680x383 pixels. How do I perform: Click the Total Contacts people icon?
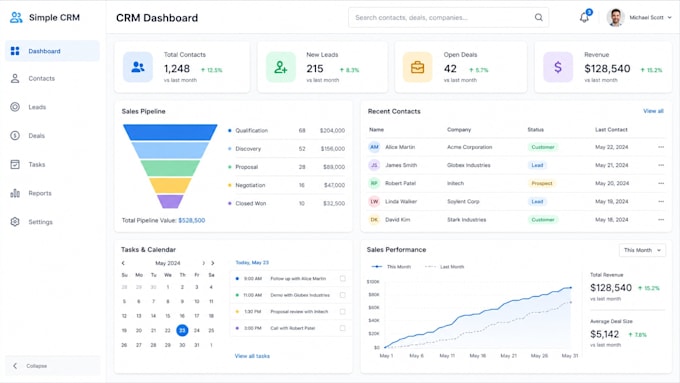(x=138, y=67)
